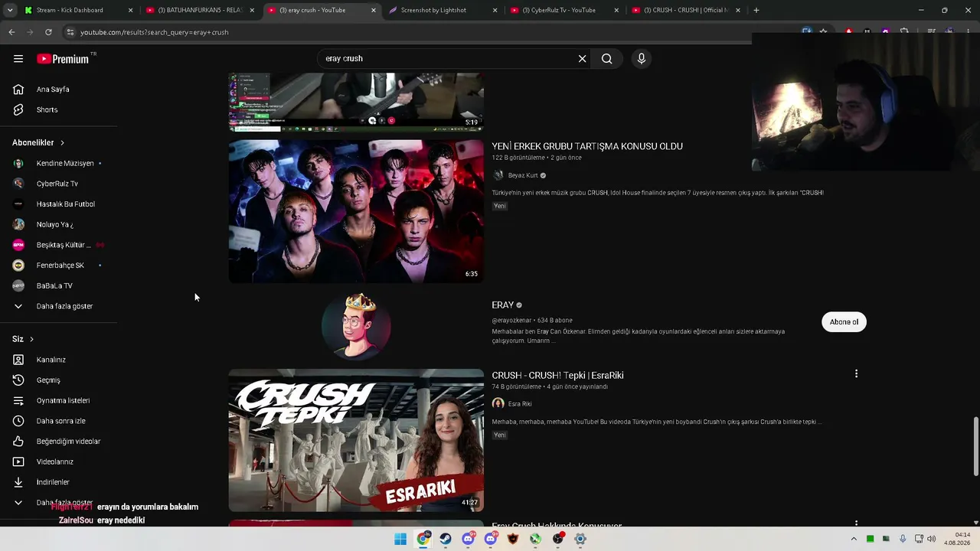The width and height of the screenshot is (980, 551).
Task: Open a new Chrome tab
Action: point(756,10)
